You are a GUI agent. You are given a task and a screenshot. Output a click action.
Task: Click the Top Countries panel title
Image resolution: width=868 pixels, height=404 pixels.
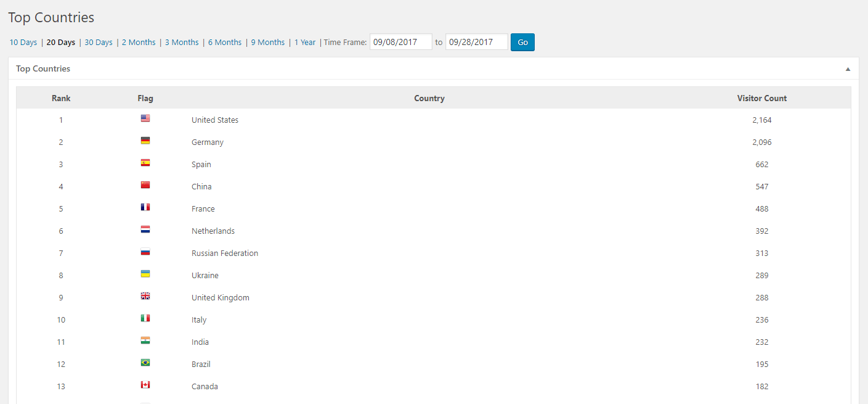[x=43, y=68]
